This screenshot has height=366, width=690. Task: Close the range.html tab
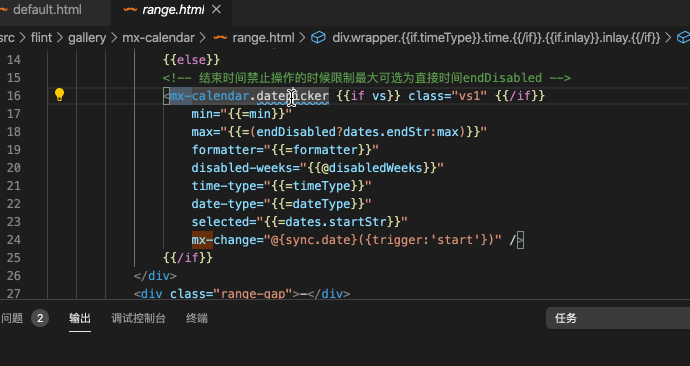pyautogui.click(x=216, y=9)
